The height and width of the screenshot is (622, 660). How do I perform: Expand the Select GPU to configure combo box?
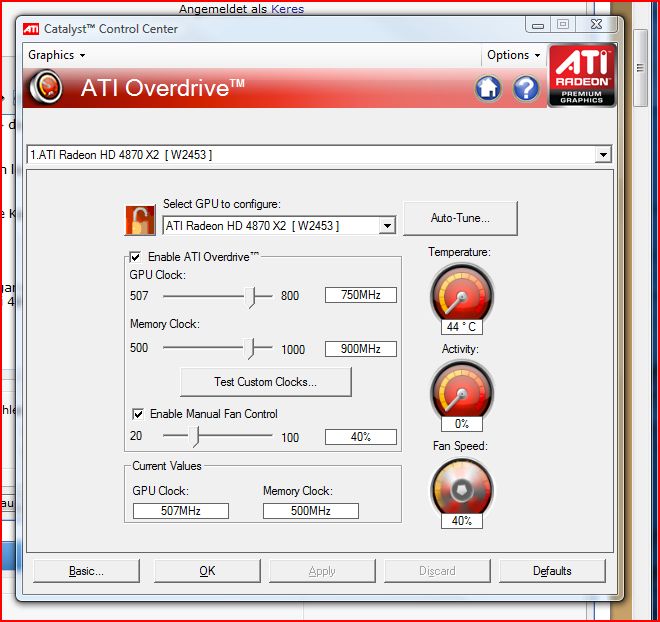click(387, 226)
